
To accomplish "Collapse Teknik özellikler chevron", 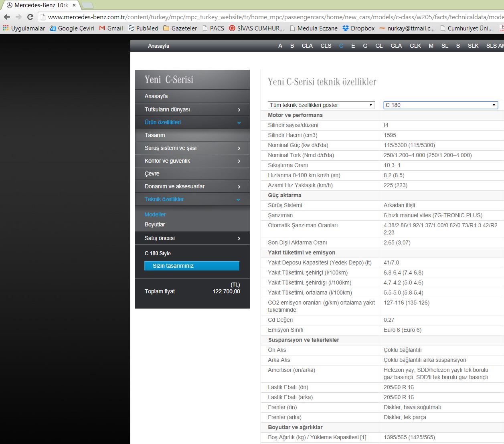I will (239, 200).
